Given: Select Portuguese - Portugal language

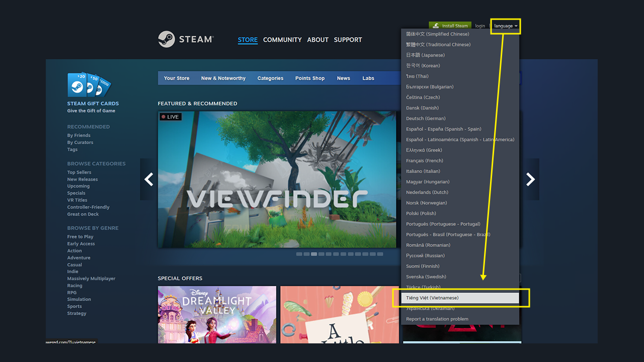Looking at the screenshot, I should point(460,224).
